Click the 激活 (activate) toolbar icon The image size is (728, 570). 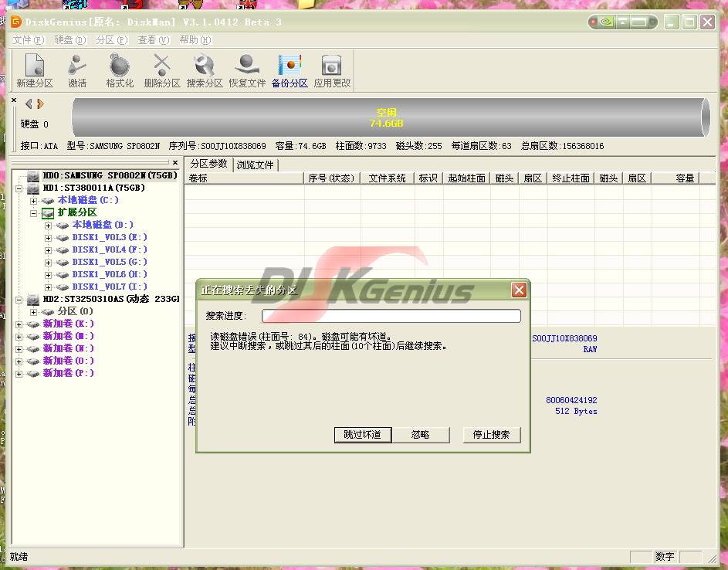point(77,70)
